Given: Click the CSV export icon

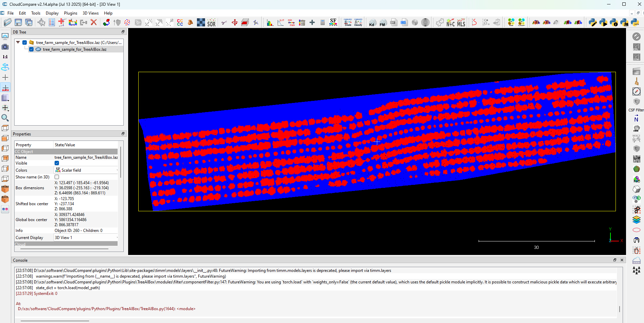Looking at the screenshot, I should coord(404,22).
